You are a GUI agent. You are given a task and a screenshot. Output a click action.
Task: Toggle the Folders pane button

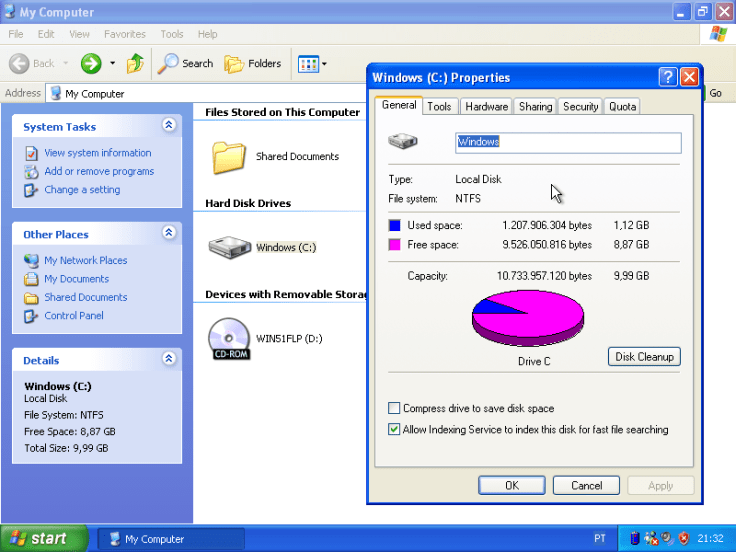coord(252,64)
